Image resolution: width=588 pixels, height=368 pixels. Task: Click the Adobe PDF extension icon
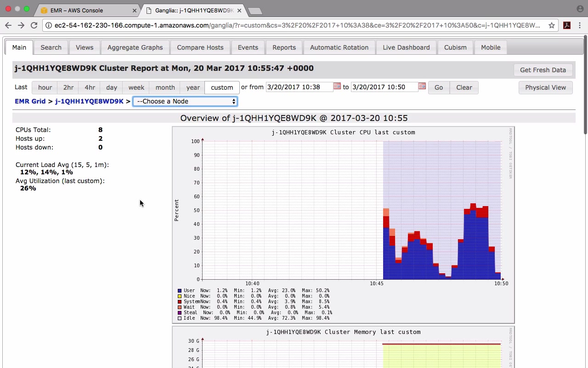click(567, 25)
